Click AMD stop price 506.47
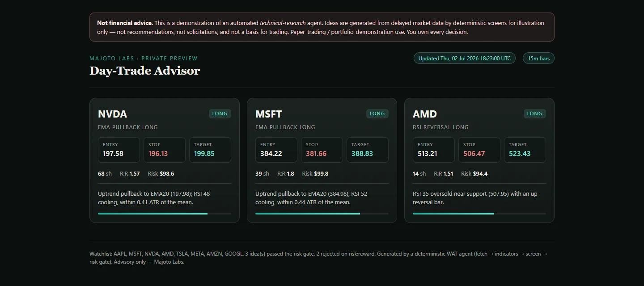The height and width of the screenshot is (286, 644). click(474, 154)
